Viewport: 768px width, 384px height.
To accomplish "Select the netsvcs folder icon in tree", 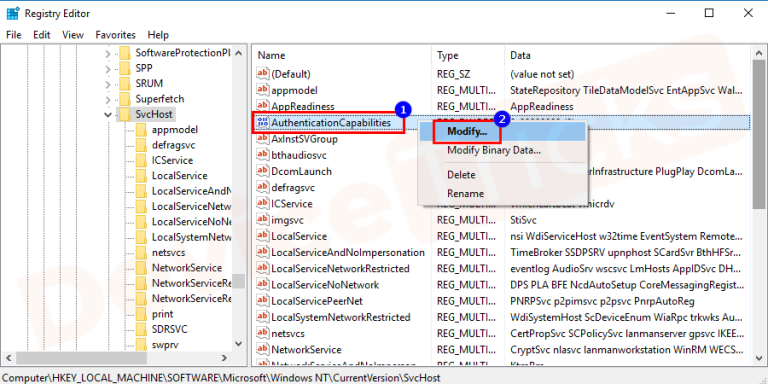I will click(141, 253).
